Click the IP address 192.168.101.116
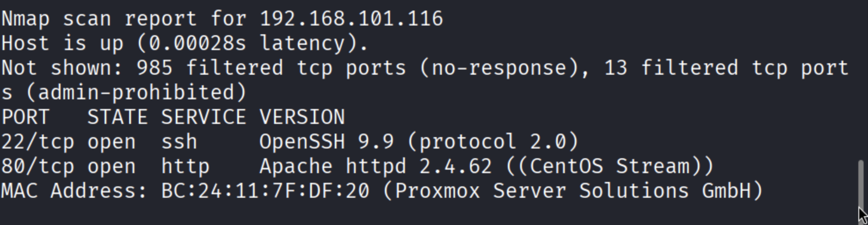Image resolution: width=868 pixels, height=225 pixels. coord(351,19)
